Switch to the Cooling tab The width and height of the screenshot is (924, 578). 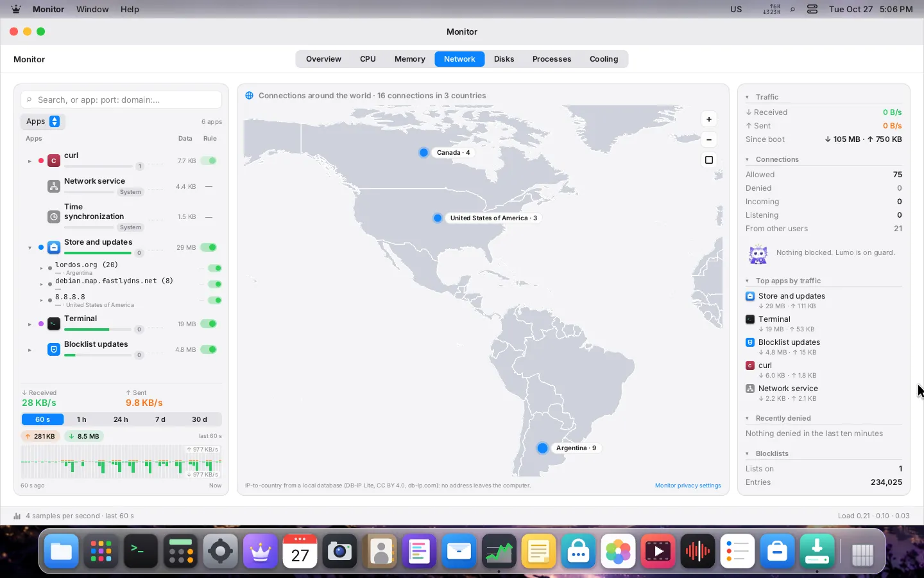(604, 59)
